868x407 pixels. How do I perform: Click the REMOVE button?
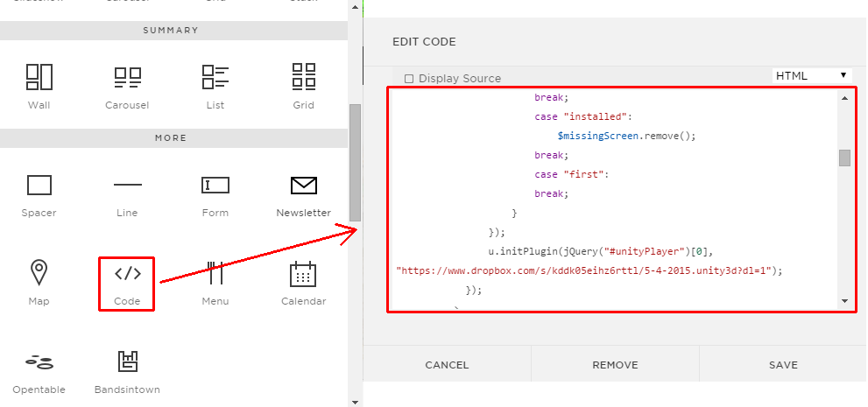pyautogui.click(x=615, y=364)
